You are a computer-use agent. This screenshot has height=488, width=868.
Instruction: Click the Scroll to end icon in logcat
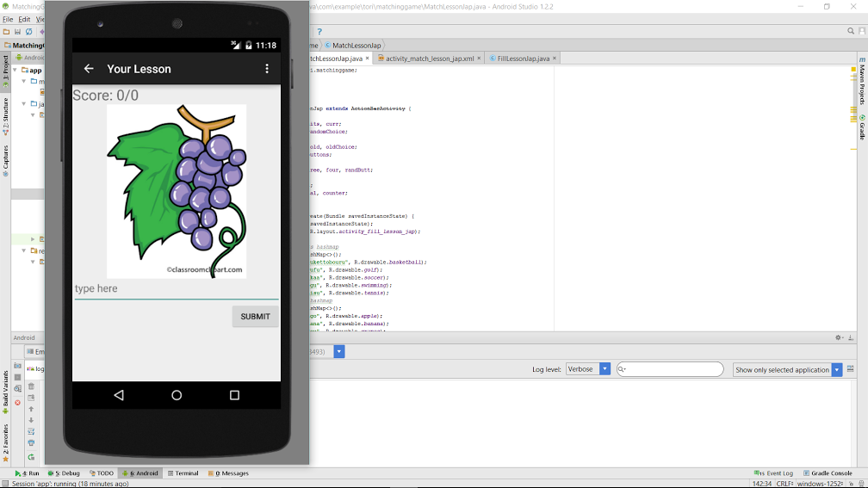click(x=31, y=398)
